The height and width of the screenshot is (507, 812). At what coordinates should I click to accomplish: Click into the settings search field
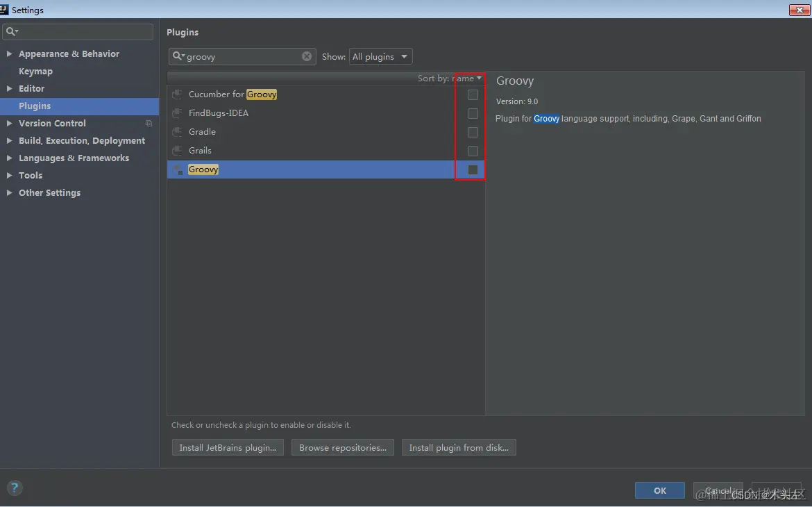coord(78,32)
